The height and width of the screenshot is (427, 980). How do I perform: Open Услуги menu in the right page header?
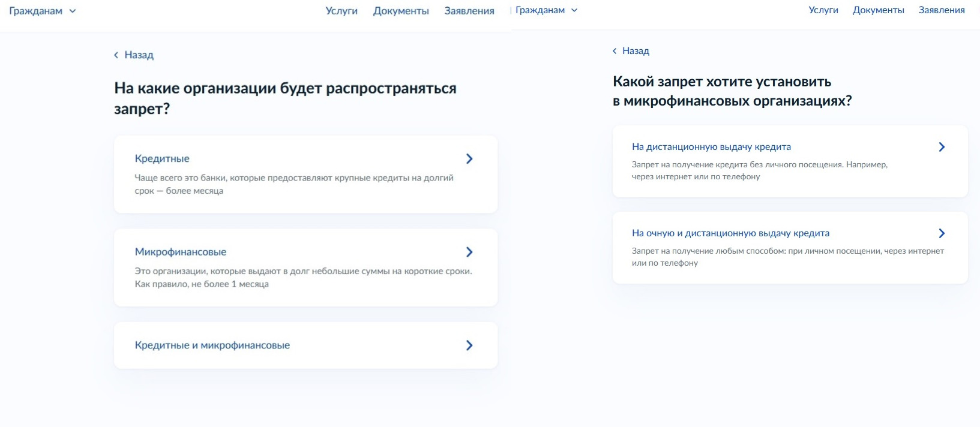tap(823, 10)
